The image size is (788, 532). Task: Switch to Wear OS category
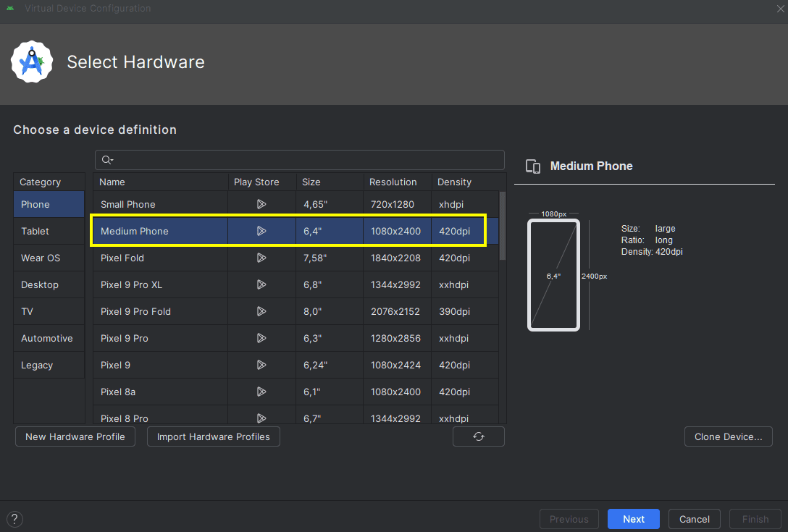pos(41,258)
